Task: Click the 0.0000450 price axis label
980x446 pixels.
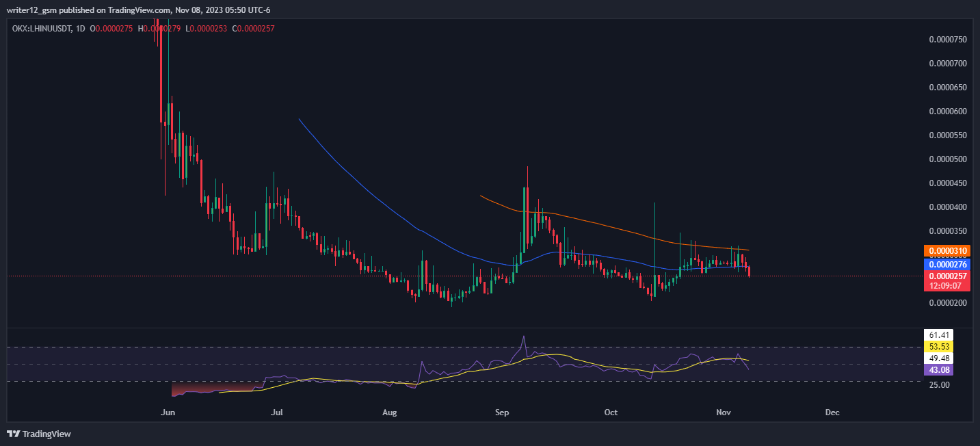Action: tap(948, 183)
